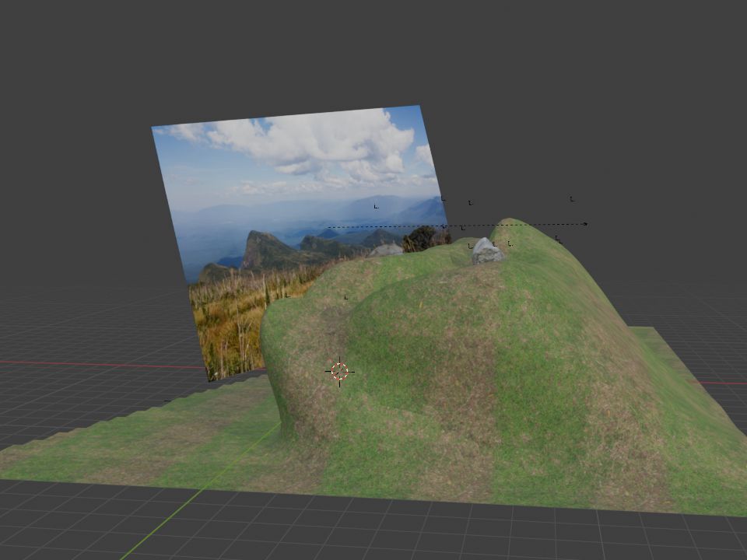Select the empty marker on the hill's left shoulder

[x=345, y=296]
